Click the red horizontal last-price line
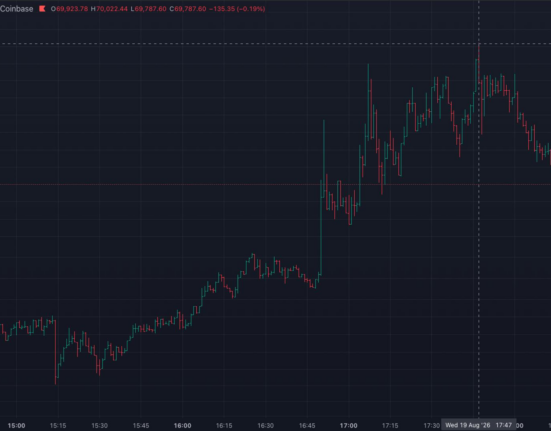Image resolution: width=551 pixels, height=431 pixels. pos(276,184)
